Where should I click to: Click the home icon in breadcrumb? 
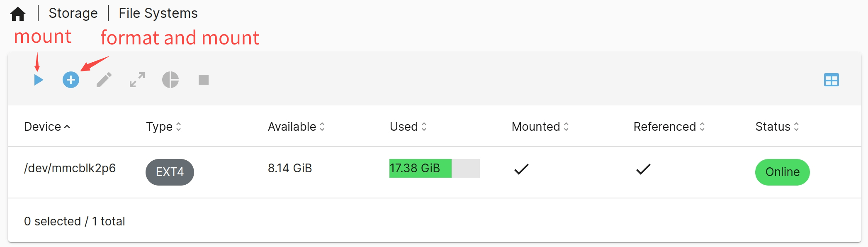coord(18,14)
